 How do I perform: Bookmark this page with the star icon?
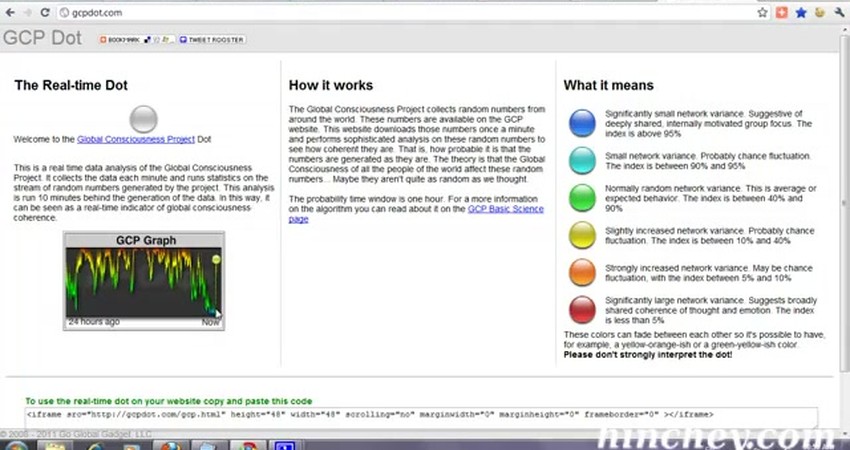coord(763,12)
